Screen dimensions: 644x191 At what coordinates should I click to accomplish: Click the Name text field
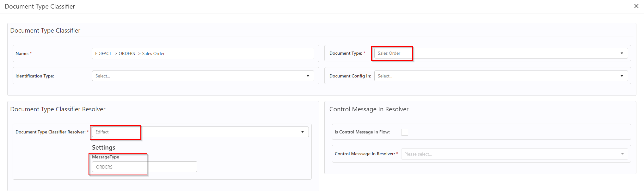click(x=203, y=53)
